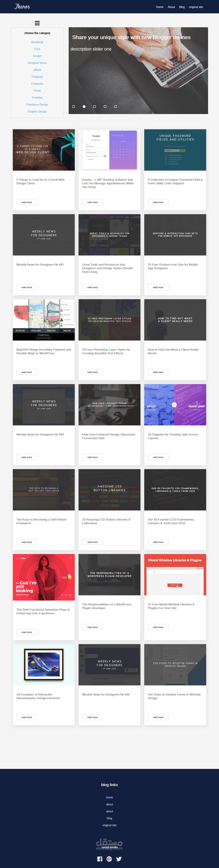Read more on 50 Favorite CSS Frameworks
Screen dimensions: 219x868
pos(158,542)
